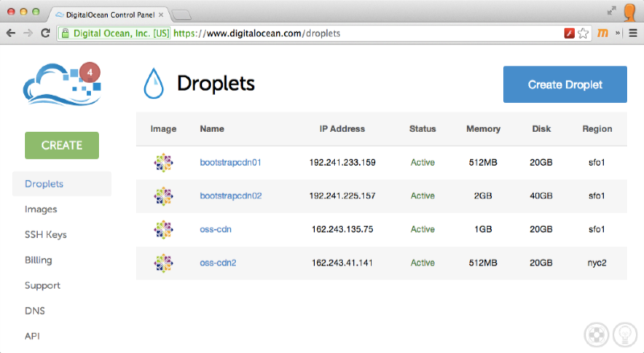Open the bootstrapcdn02 droplet link
This screenshot has width=644, height=353.
click(x=231, y=195)
